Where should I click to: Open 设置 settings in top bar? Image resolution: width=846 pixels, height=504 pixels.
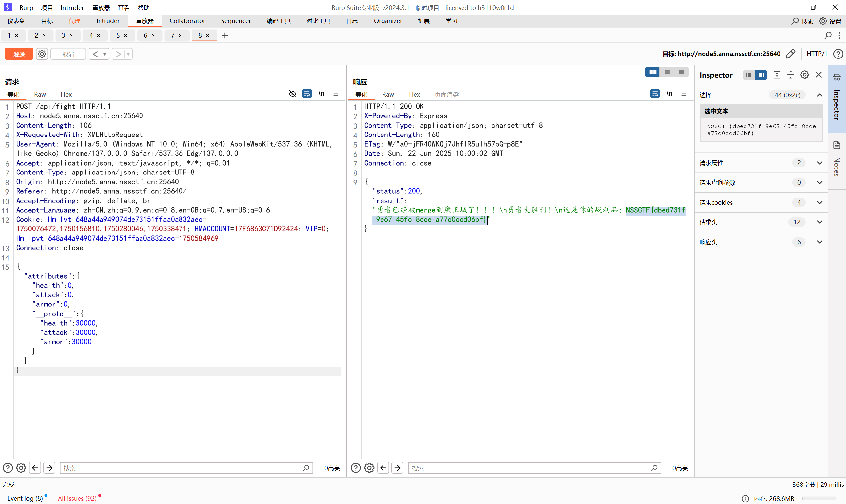830,21
